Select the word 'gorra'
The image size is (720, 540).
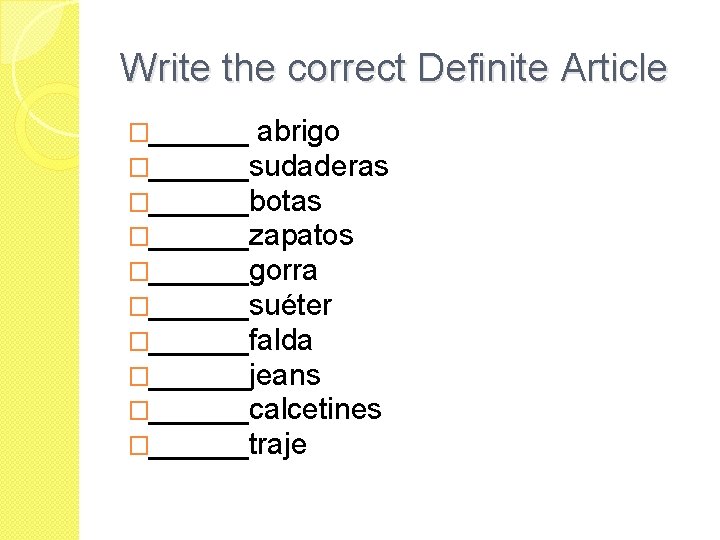click(283, 271)
